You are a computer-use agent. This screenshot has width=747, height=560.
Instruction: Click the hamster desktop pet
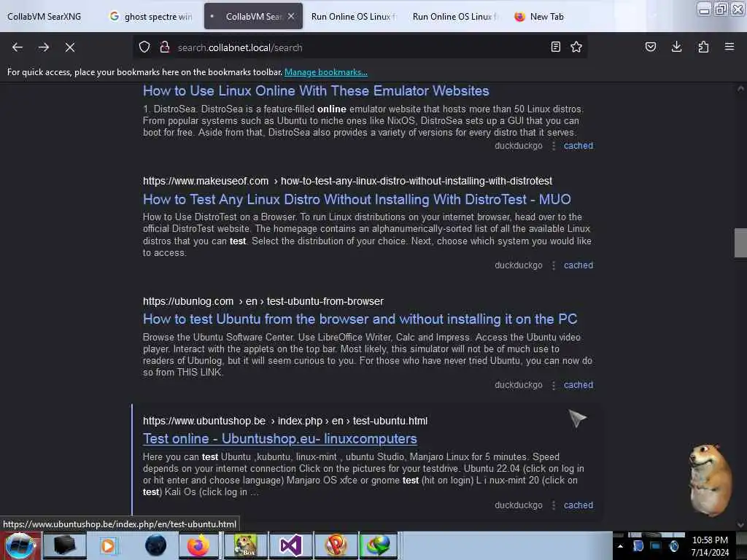coord(710,479)
